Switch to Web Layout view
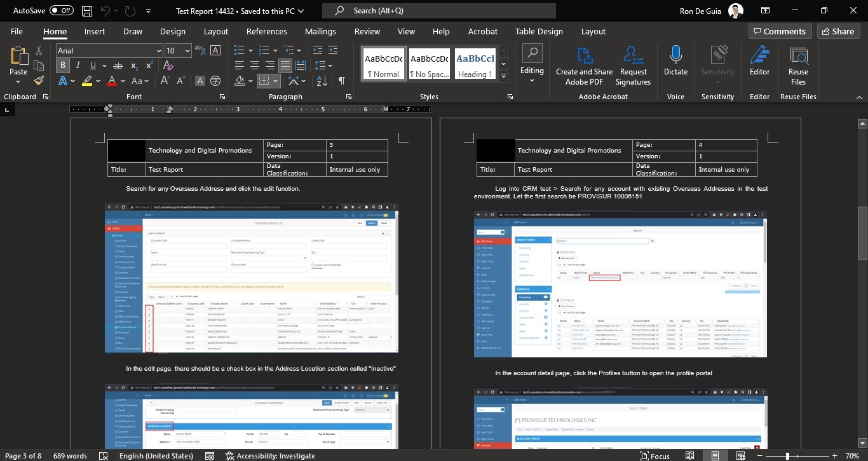The width and height of the screenshot is (868, 461). point(741,455)
